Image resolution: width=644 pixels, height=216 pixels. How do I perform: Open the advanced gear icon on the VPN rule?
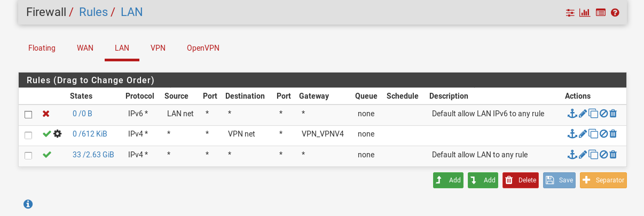pyautogui.click(x=58, y=134)
